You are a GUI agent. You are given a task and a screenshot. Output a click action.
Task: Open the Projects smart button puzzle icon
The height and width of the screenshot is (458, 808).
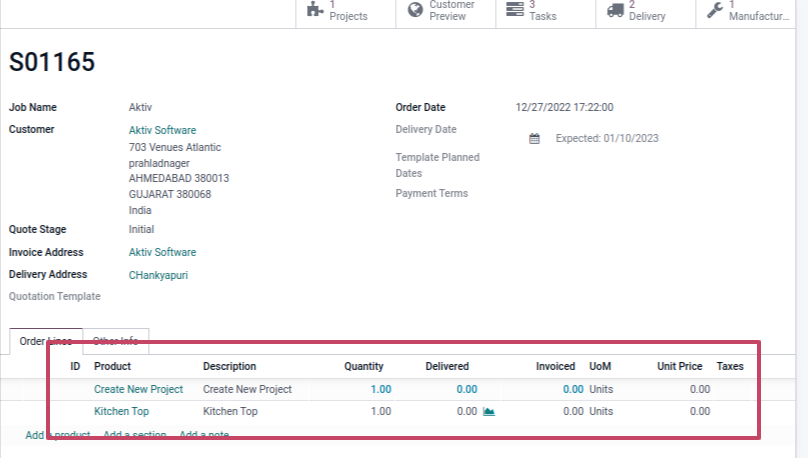[315, 9]
